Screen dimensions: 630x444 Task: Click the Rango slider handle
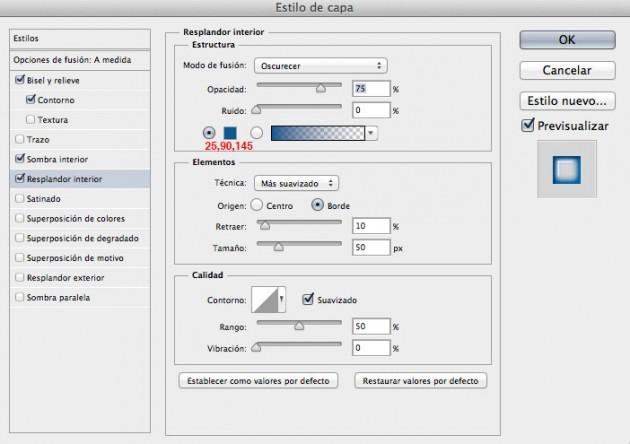[299, 325]
